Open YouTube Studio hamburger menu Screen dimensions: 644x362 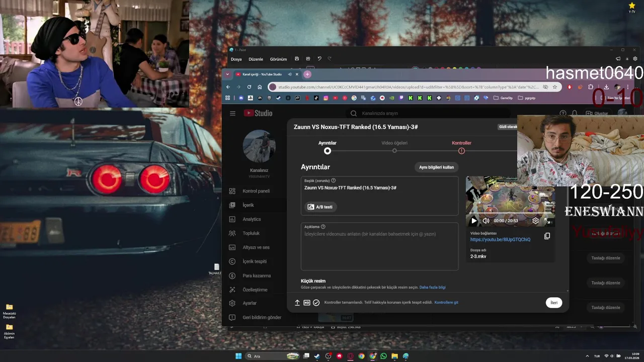[x=232, y=113]
